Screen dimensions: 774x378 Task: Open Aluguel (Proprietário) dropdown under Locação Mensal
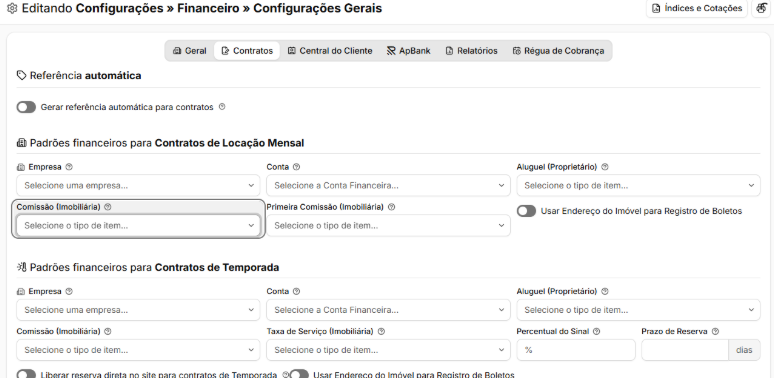(x=638, y=186)
